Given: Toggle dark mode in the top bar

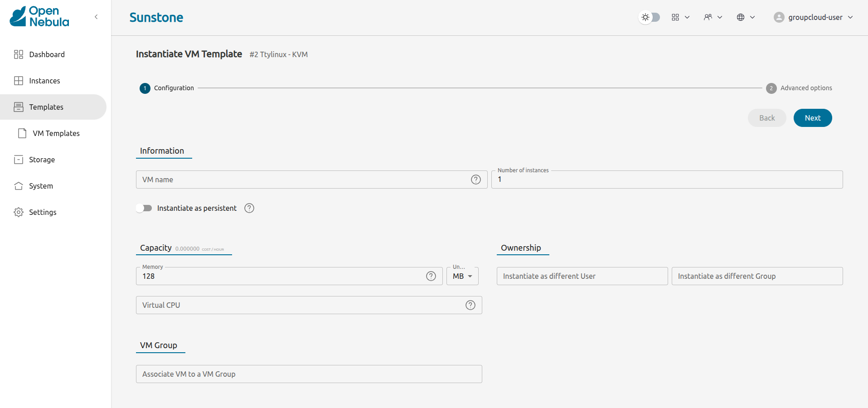Looking at the screenshot, I should pos(648,17).
